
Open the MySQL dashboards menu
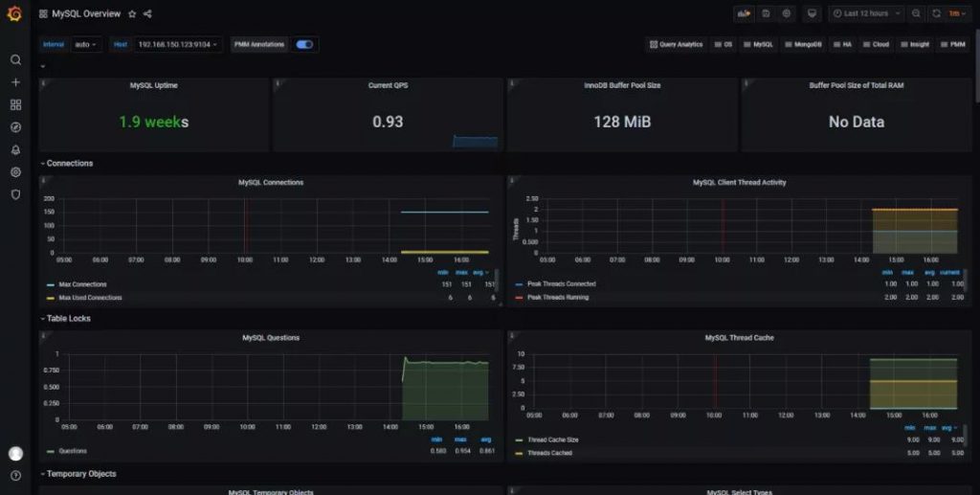click(759, 44)
